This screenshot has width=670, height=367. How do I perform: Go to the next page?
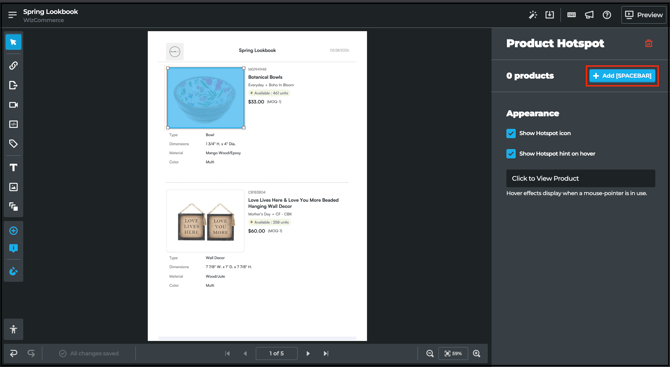click(x=308, y=353)
